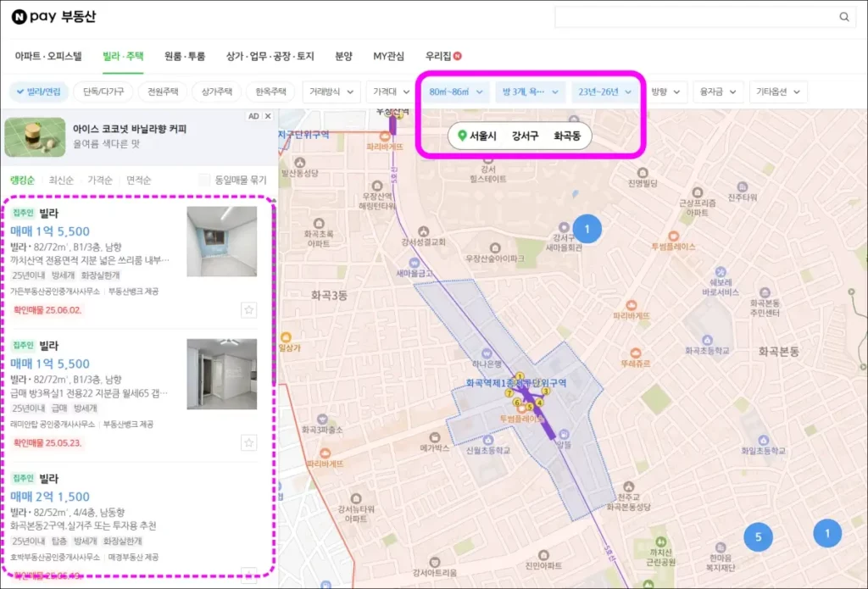Check the 동일매물 묶기 checkbox
Image resolution: width=868 pixels, height=589 pixels.
pos(204,180)
